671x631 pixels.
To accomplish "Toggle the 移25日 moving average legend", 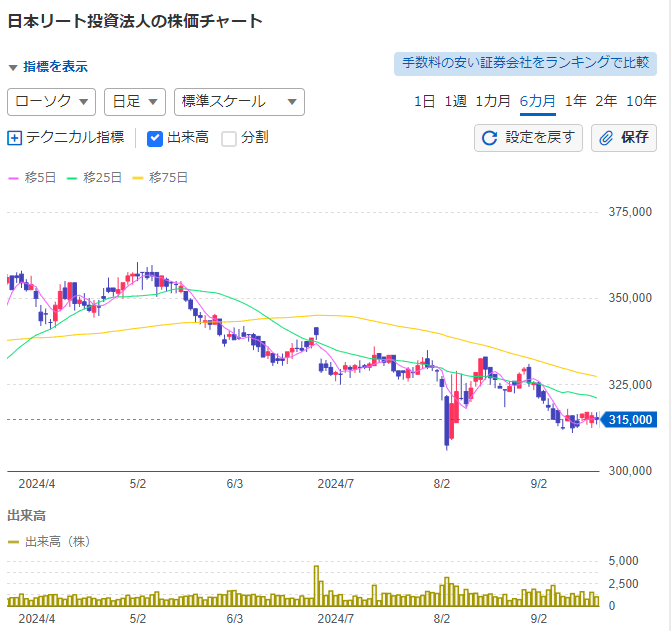I will pyautogui.click(x=94, y=178).
